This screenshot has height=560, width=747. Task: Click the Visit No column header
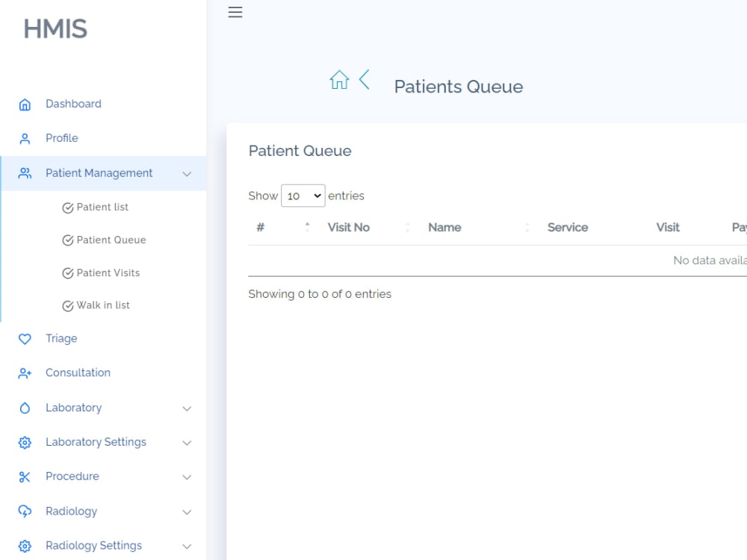pos(349,228)
